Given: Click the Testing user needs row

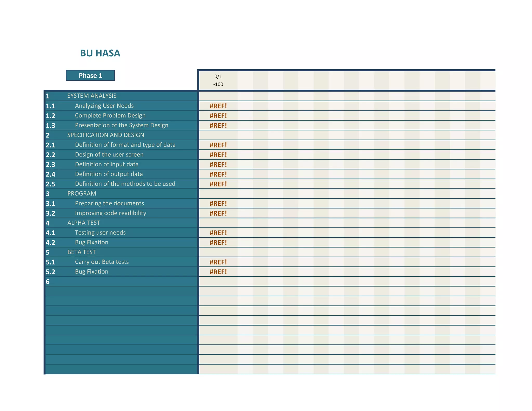Looking at the screenshot, I should [100, 233].
